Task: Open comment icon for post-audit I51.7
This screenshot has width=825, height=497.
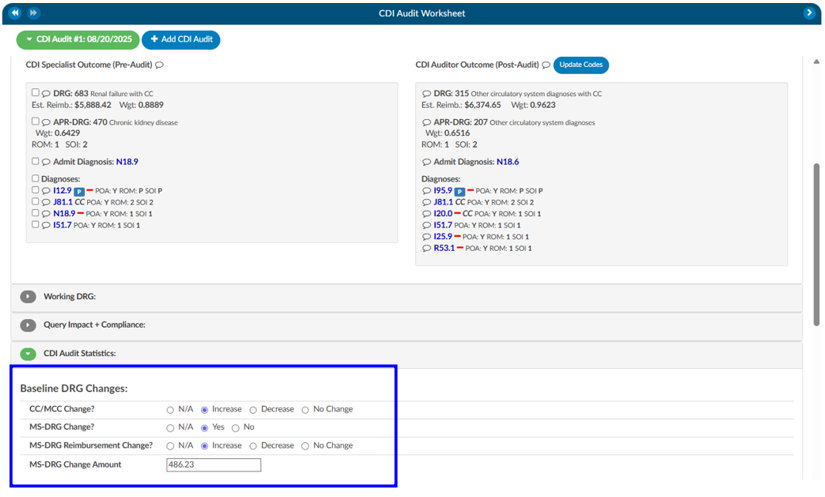Action: click(x=427, y=226)
